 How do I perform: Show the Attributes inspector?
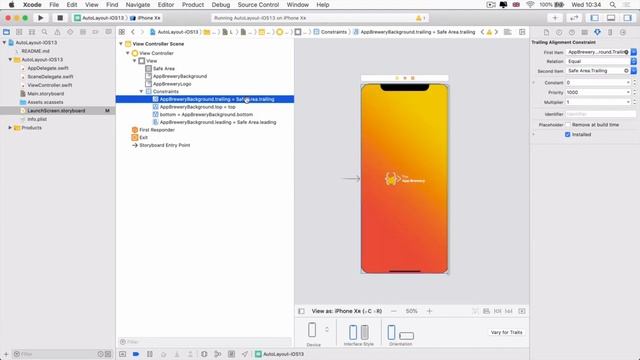coord(597,32)
